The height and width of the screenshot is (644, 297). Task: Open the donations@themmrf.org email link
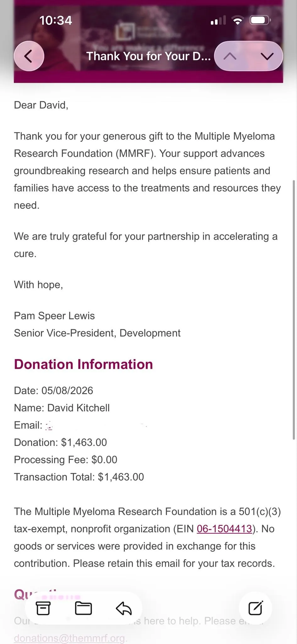pyautogui.click(x=69, y=638)
